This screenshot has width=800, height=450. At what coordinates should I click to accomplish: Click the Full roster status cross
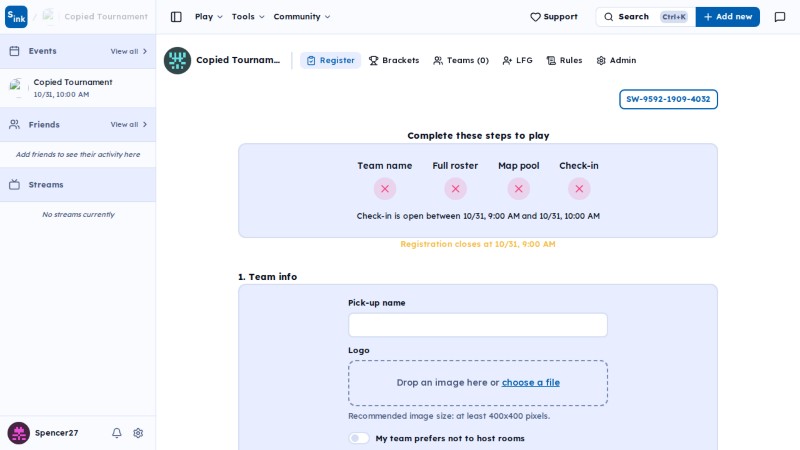[455, 189]
